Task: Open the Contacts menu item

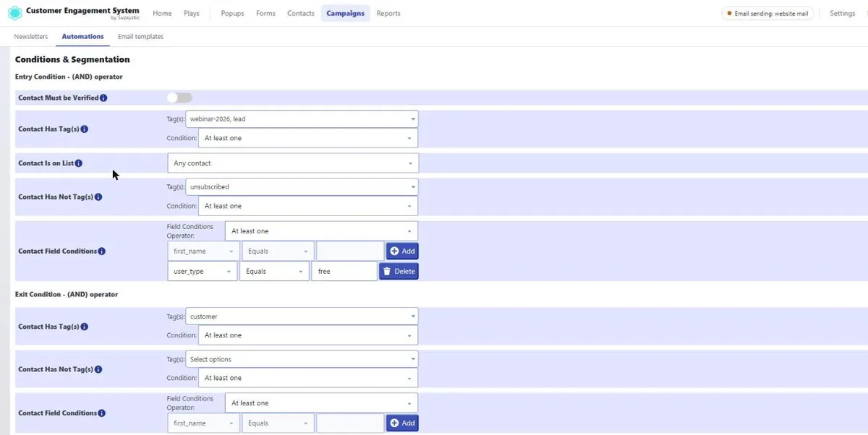Action: point(301,14)
